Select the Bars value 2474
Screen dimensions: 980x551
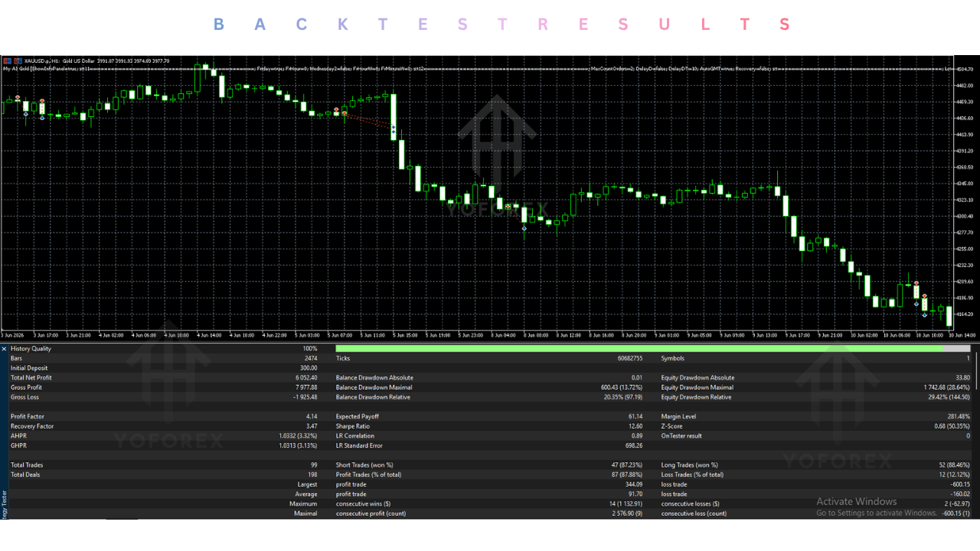click(x=311, y=359)
